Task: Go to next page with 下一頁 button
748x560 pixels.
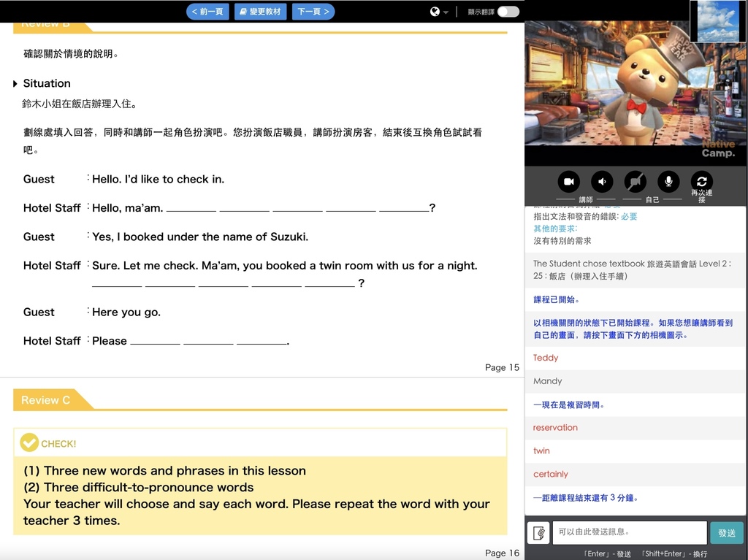Action: click(x=313, y=12)
